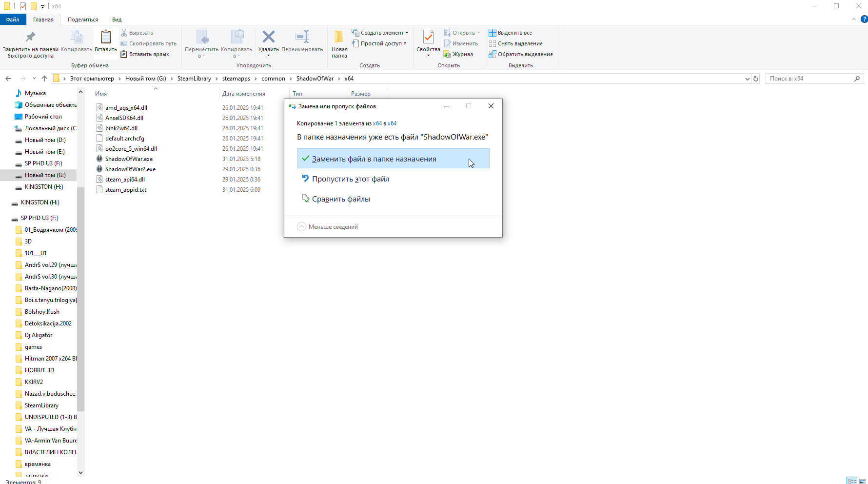Collapse details with Меньше сведений
The image size is (868, 484).
coord(328,227)
